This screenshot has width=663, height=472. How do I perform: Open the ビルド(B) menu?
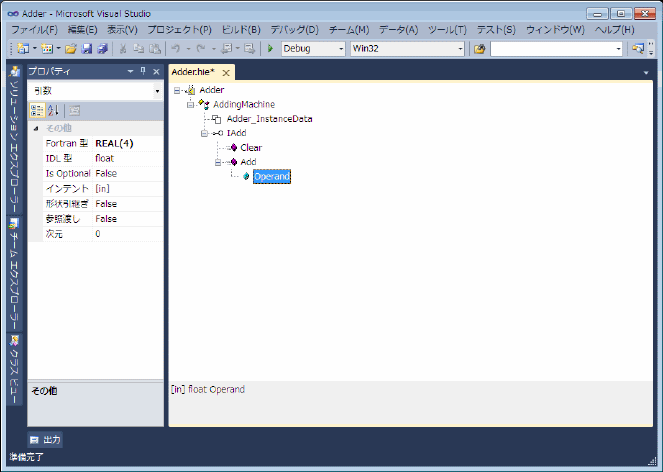coord(239,30)
